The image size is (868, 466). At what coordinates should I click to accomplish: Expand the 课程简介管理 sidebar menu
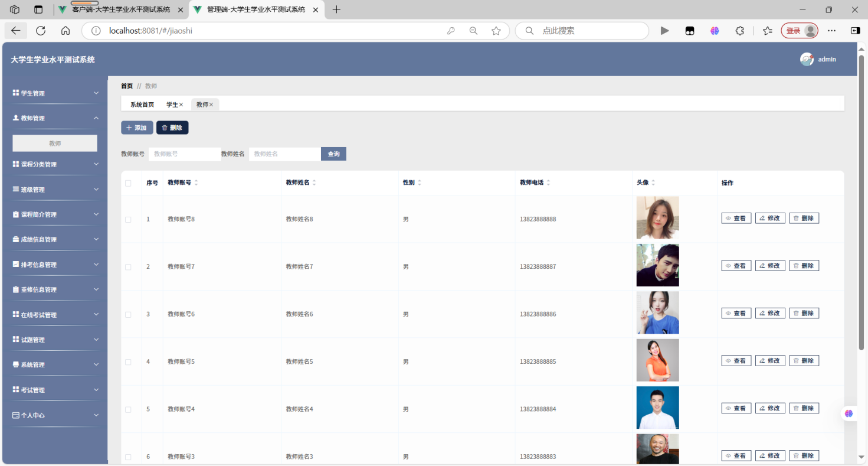click(55, 214)
